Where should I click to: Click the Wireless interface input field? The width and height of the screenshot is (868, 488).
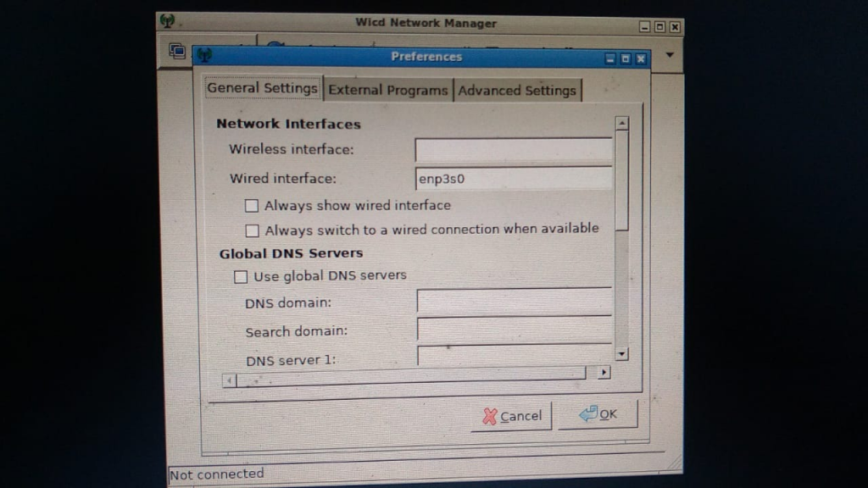click(514, 150)
